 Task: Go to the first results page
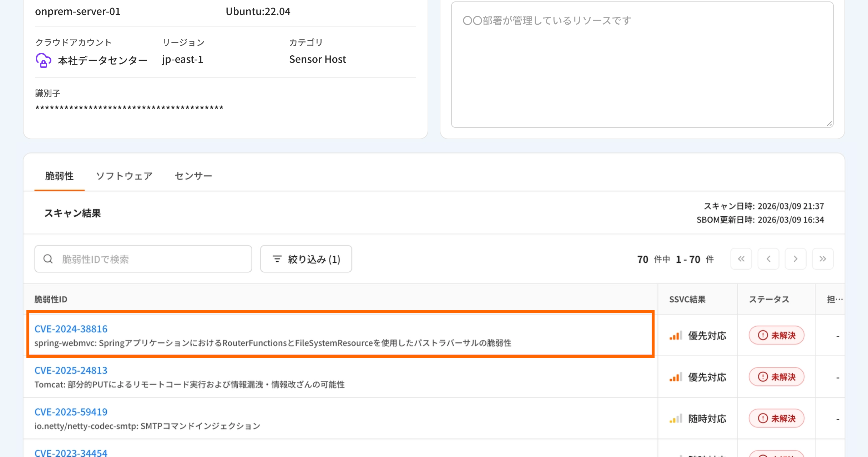[741, 259]
